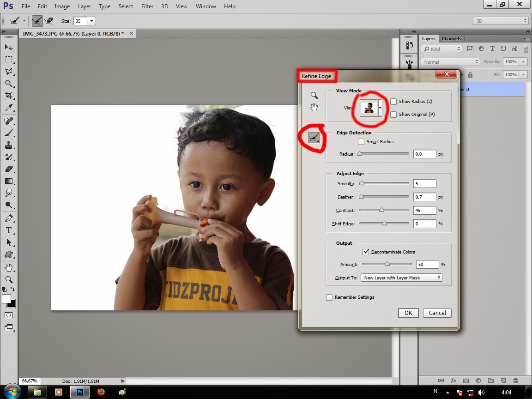The height and width of the screenshot is (399, 532).
Task: Tick the Smart Radius checkbox
Action: (361, 141)
